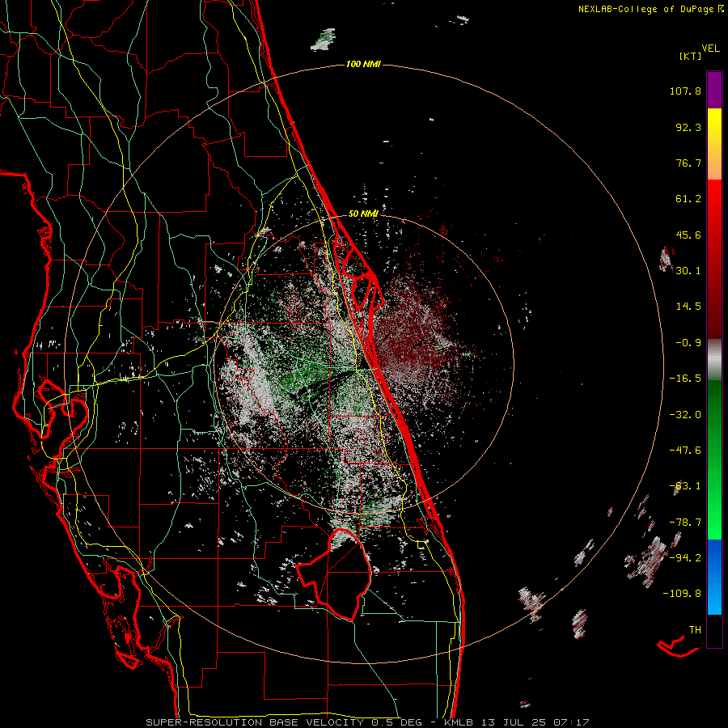Click the VEL label above the color scale
The image size is (728, 728).
[710, 49]
